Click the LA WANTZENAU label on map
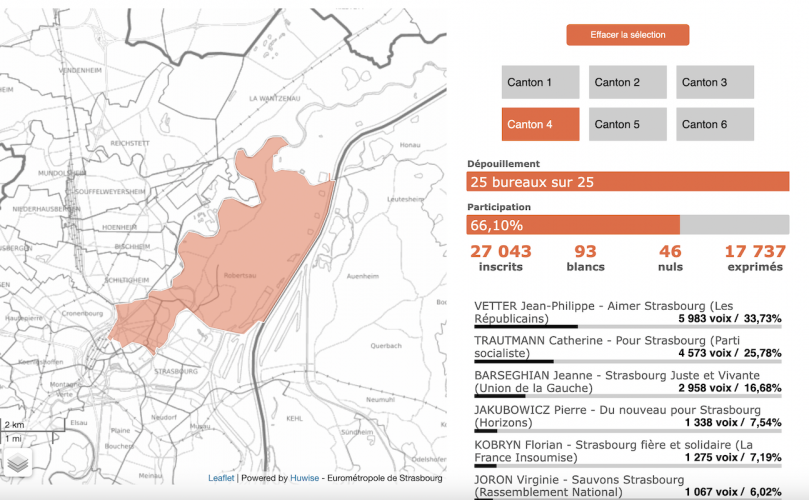 point(274,99)
